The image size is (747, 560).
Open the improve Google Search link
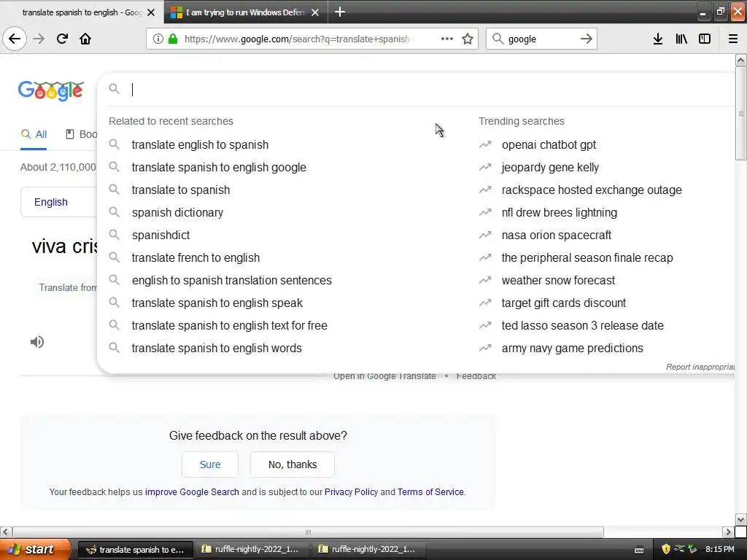click(192, 492)
